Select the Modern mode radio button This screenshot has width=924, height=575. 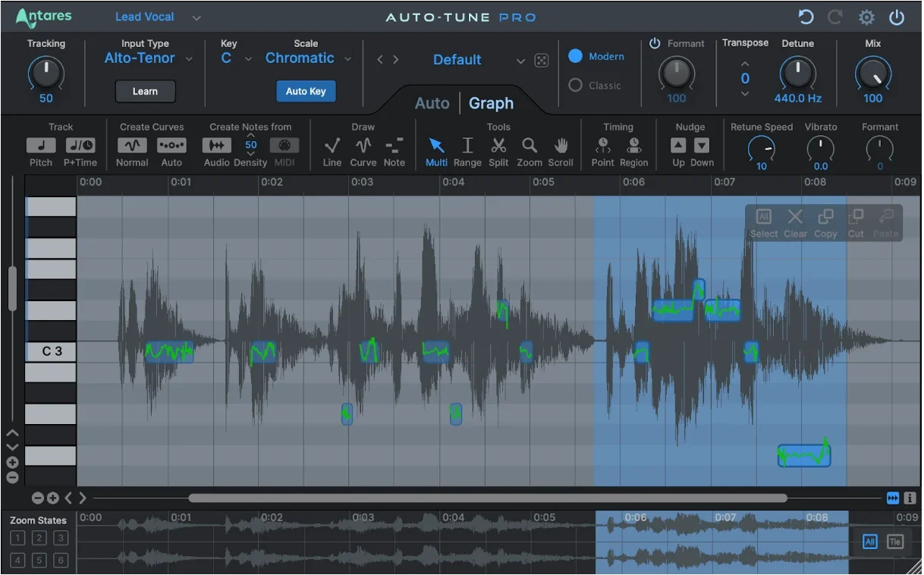(575, 56)
